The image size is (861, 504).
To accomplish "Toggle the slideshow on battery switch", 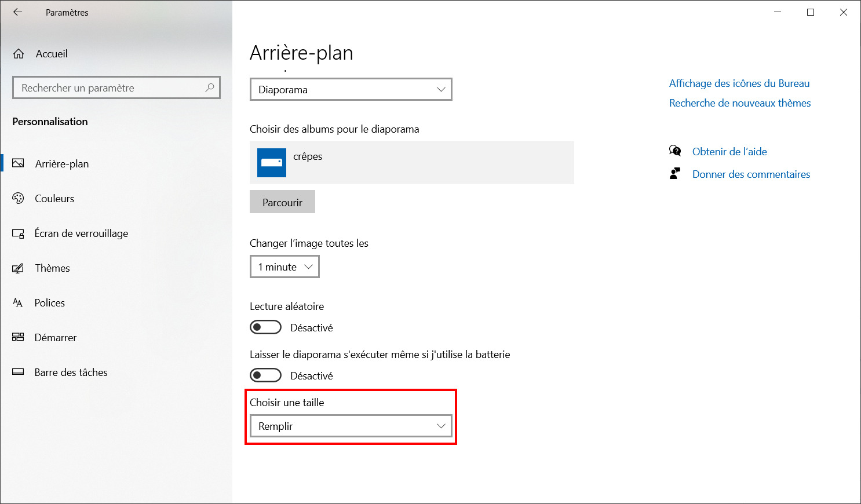I will 265,375.
